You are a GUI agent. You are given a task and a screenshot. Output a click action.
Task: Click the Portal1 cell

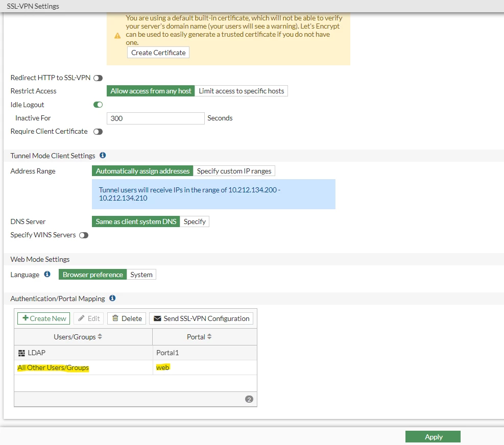point(205,353)
